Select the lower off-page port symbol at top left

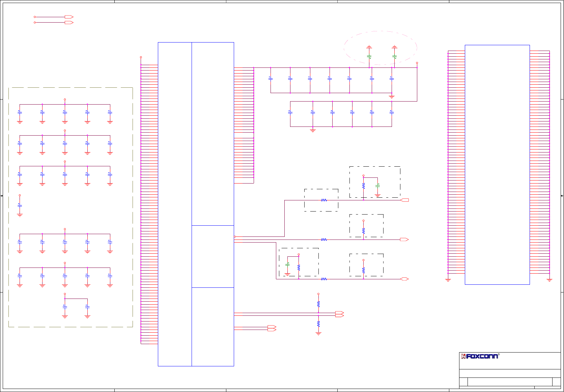(69, 23)
